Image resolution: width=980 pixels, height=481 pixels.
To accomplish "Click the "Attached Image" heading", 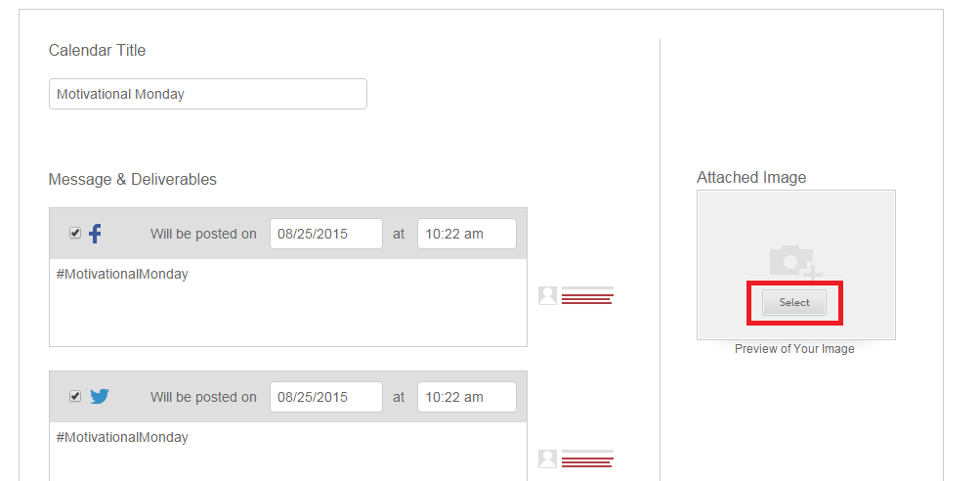I will coord(751,178).
